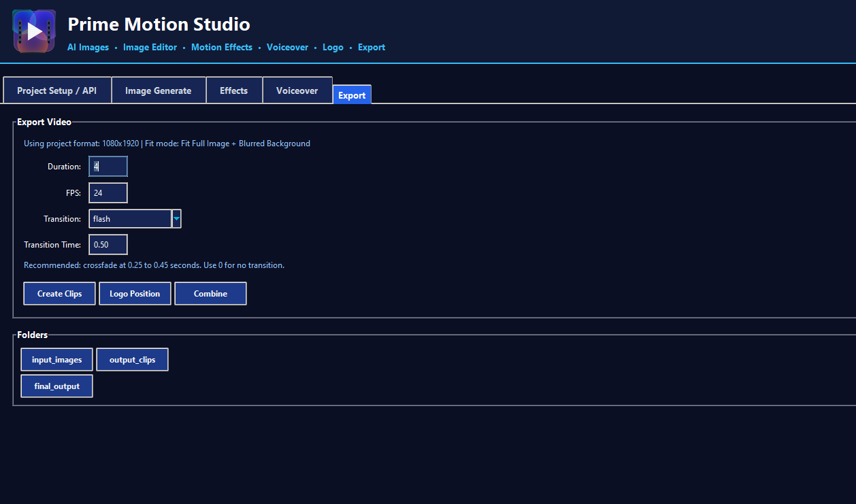Open the output_clips folder
The height and width of the screenshot is (504, 856).
[132, 360]
